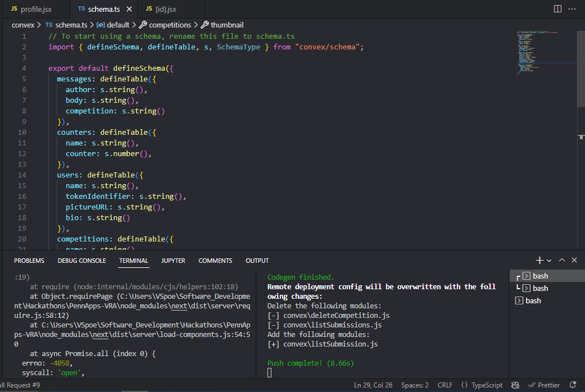Viewport: 585px width, 392px height.
Task: Select the first bash terminal in the list
Action: pyautogui.click(x=547, y=276)
